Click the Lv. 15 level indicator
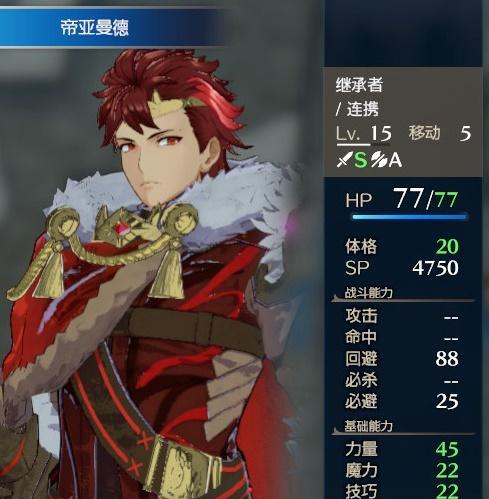The height and width of the screenshot is (499, 489). pyautogui.click(x=364, y=134)
